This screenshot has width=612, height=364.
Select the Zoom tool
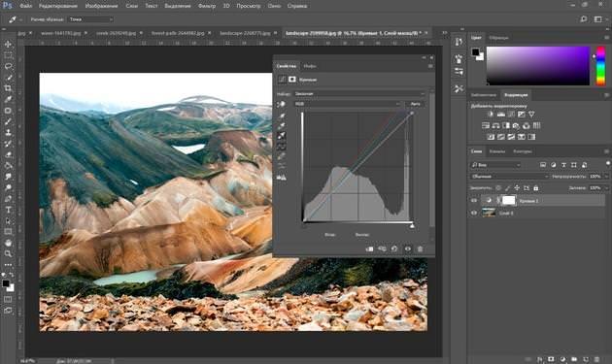click(x=8, y=254)
